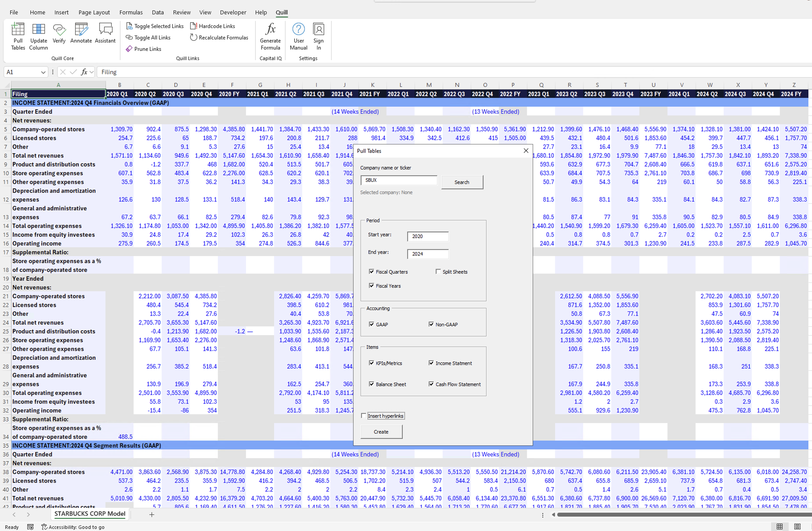Launch the Quill Assistant
Viewport: 812px width, 531px height.
point(105,33)
